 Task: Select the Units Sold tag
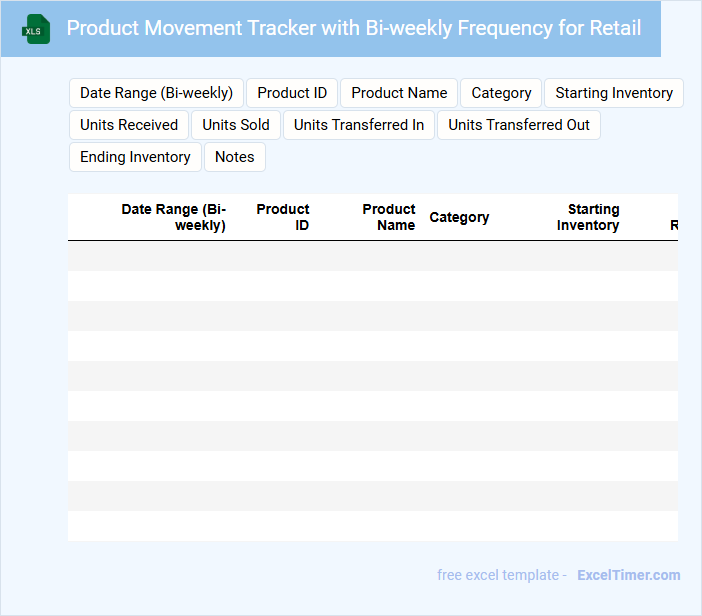point(236,125)
